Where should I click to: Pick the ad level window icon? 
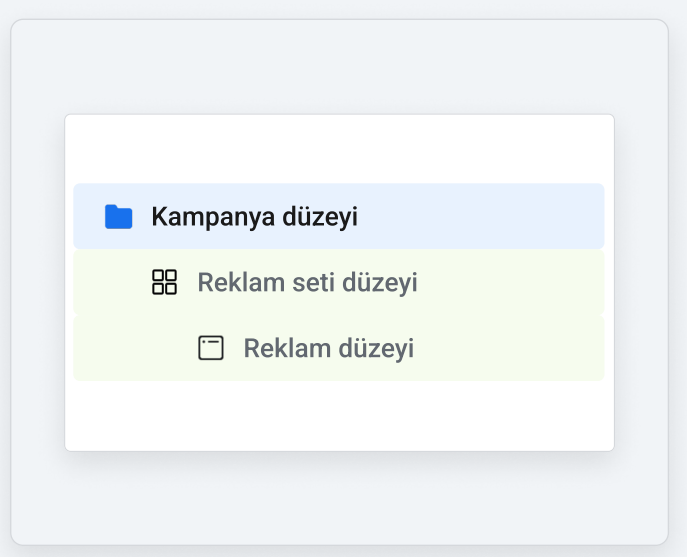point(211,348)
